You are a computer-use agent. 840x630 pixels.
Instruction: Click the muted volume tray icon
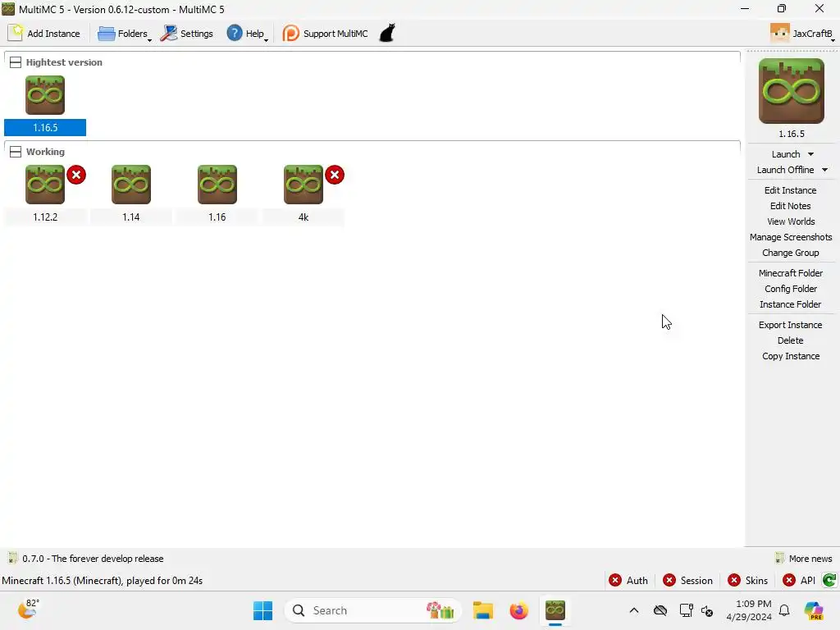click(x=707, y=610)
